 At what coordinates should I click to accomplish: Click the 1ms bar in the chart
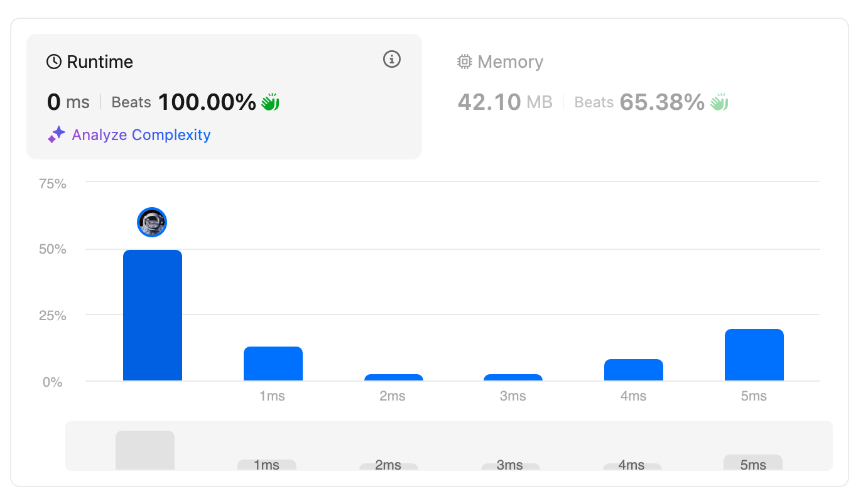coord(273,364)
